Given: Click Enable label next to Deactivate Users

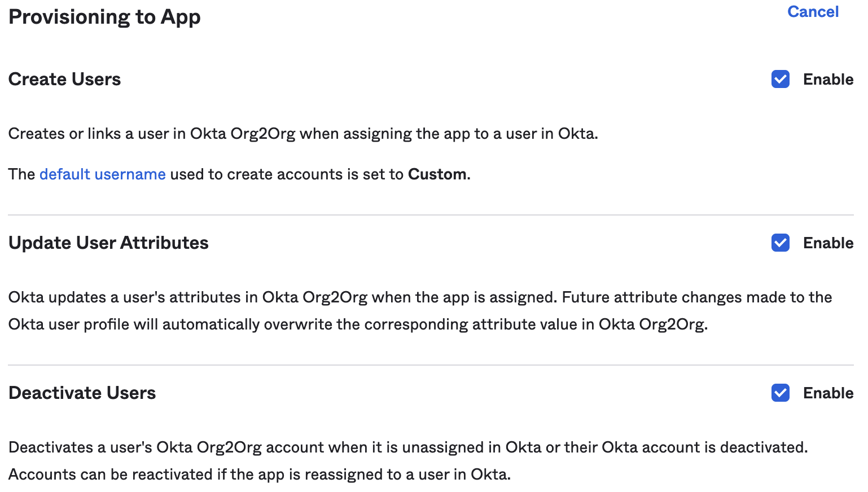Looking at the screenshot, I should coord(828,393).
